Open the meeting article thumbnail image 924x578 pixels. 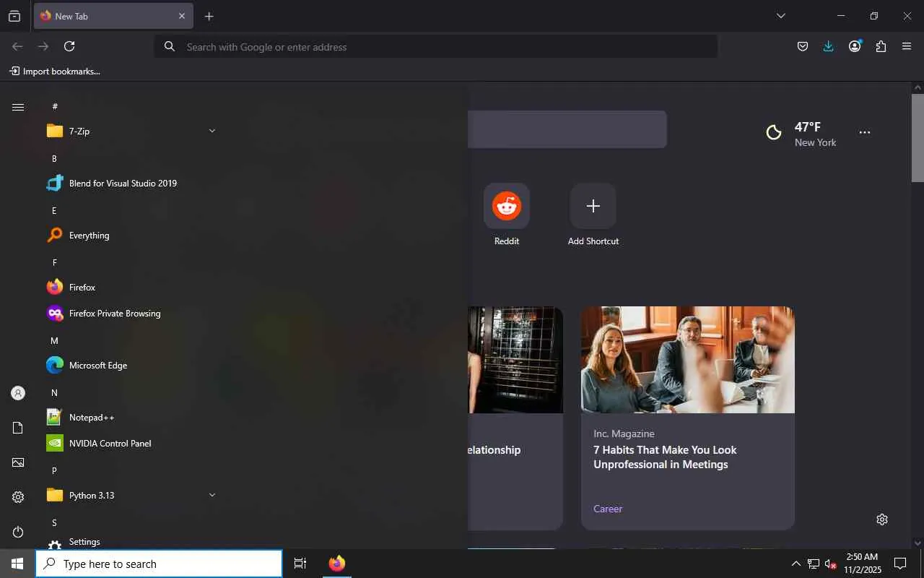point(688,360)
